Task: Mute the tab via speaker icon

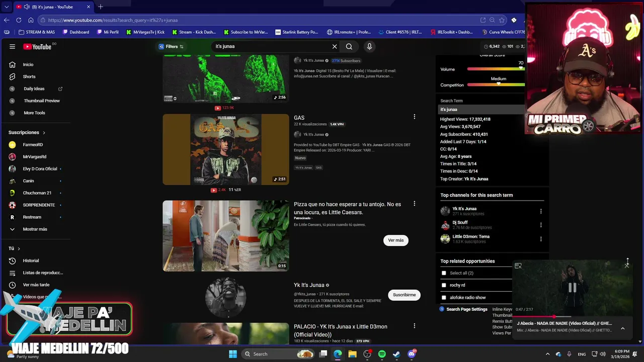Action: click(26, 7)
